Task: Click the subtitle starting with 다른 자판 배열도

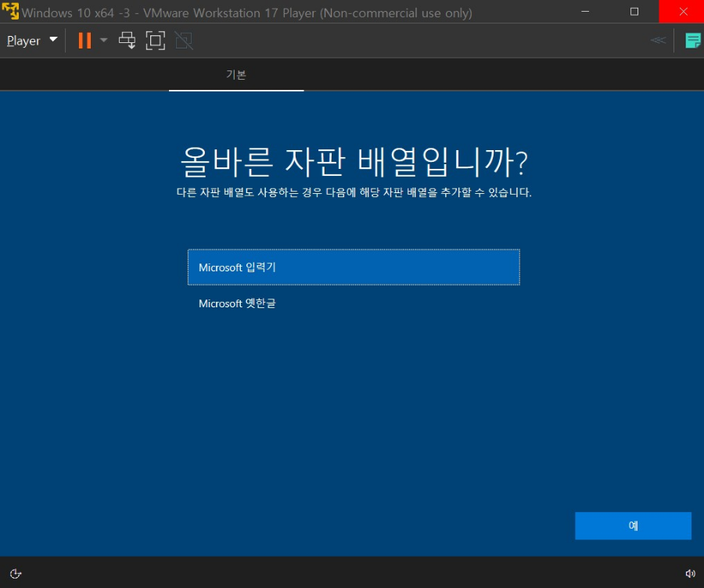Action: pyautogui.click(x=354, y=192)
